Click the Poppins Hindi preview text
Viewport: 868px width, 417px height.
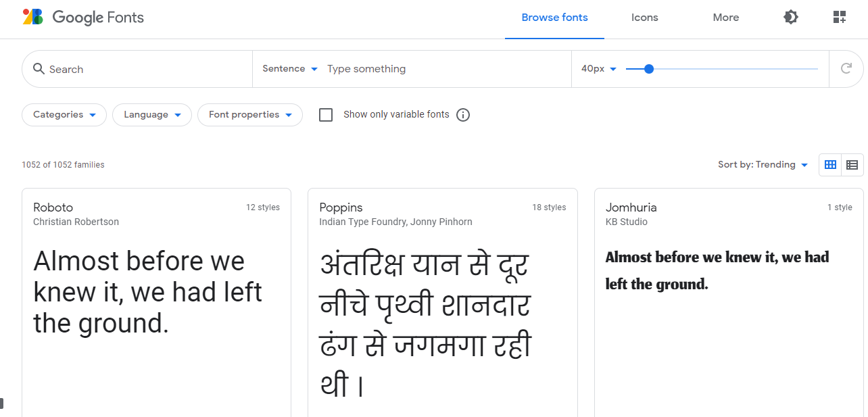point(425,324)
